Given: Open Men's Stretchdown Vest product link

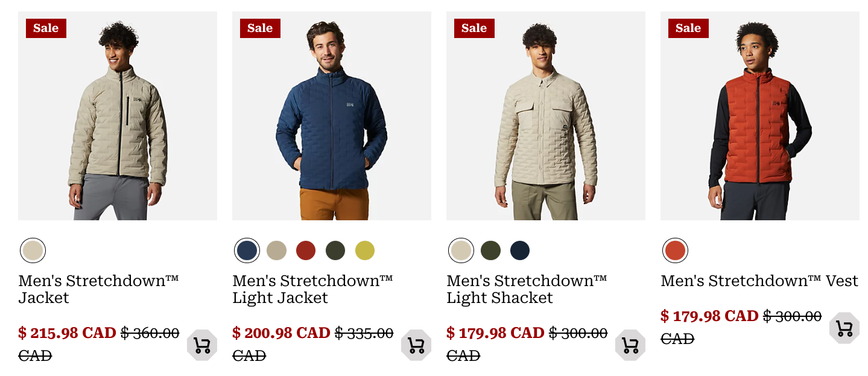Looking at the screenshot, I should 759,281.
